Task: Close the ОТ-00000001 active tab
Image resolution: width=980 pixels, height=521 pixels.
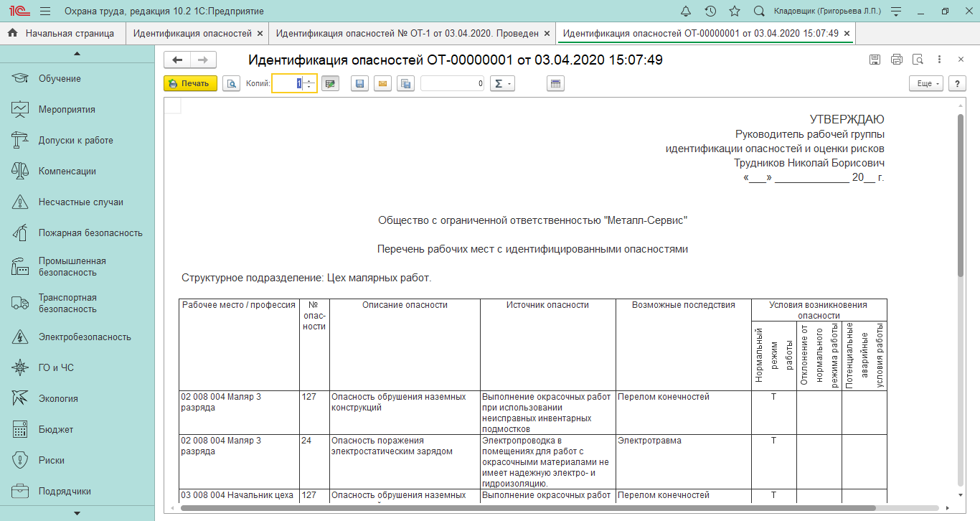Action: [x=847, y=33]
